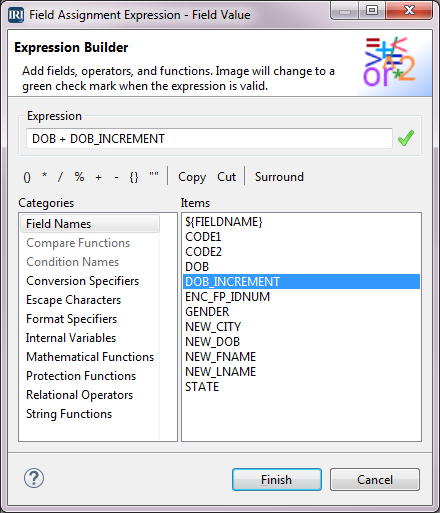
Task: Click into the Expression text field
Action: point(209,139)
